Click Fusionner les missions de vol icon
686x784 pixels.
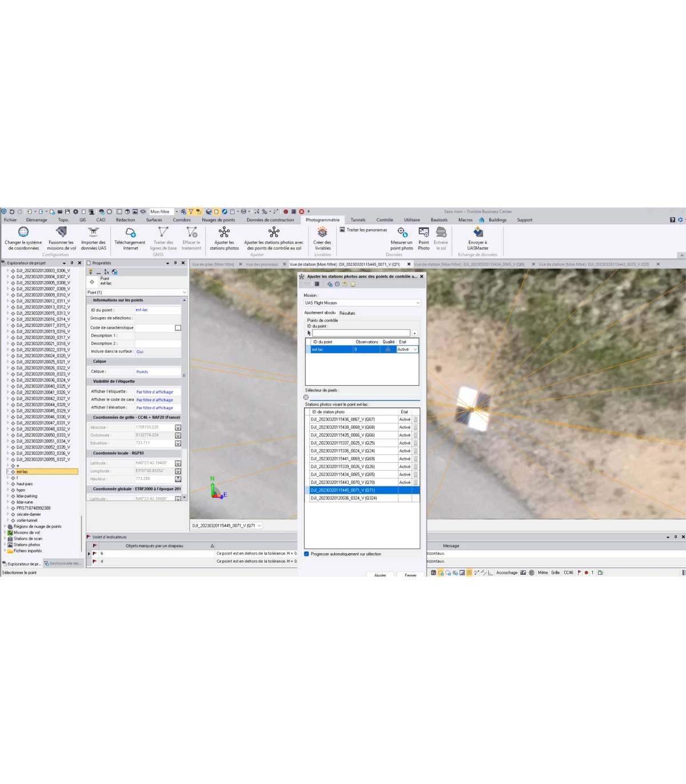tap(61, 232)
